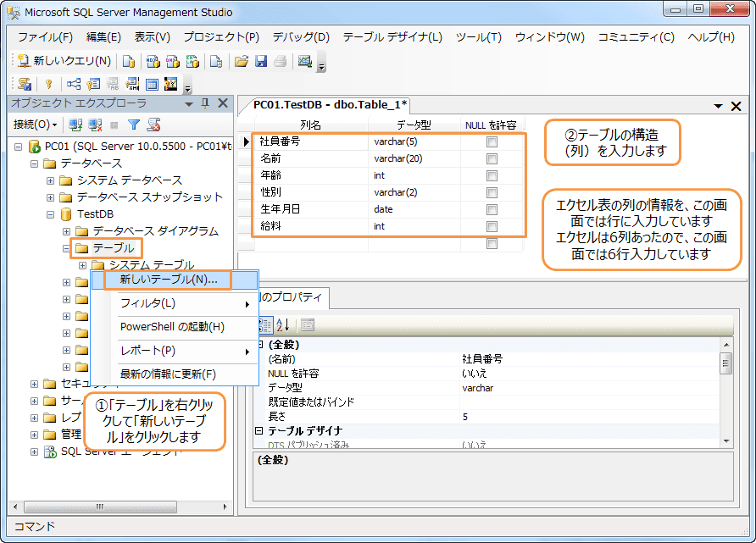Open the active files dropdown arrow near tab
Viewport: 756px width, 543px height.
click(x=718, y=106)
